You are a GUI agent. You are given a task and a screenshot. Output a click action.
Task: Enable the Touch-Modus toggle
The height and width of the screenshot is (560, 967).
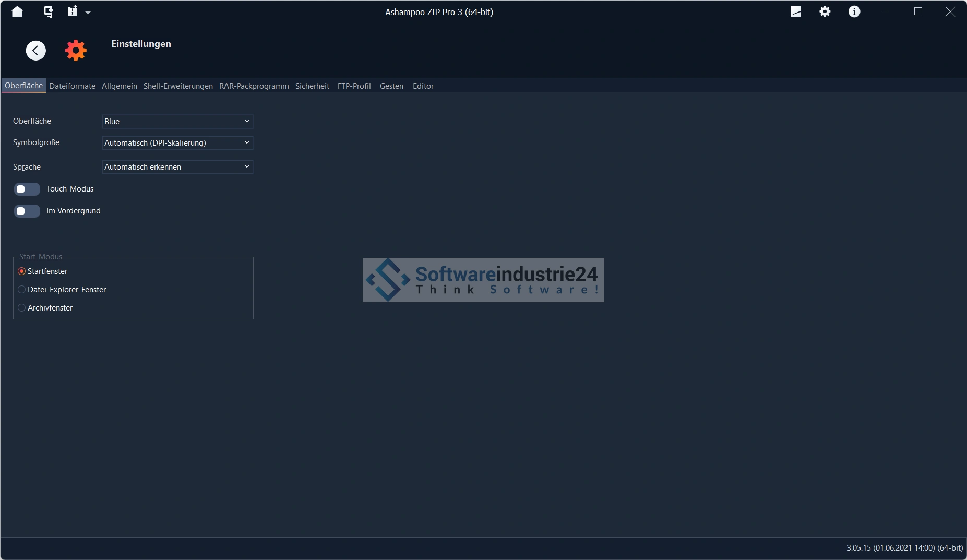(27, 189)
